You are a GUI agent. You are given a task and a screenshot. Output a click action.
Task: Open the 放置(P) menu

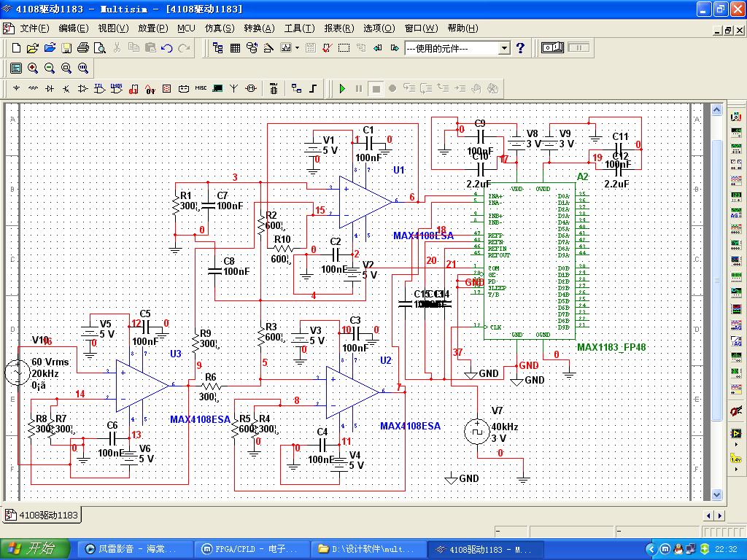(x=153, y=28)
